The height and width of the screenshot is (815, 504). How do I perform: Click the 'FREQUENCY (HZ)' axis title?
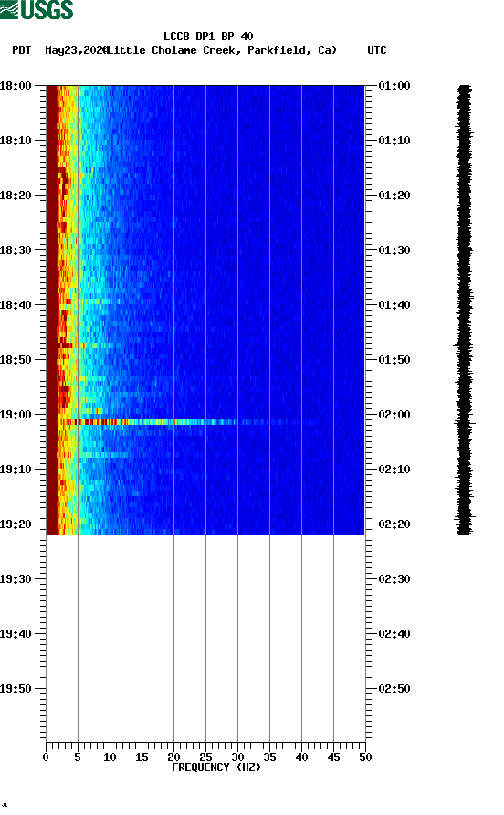tap(216, 767)
